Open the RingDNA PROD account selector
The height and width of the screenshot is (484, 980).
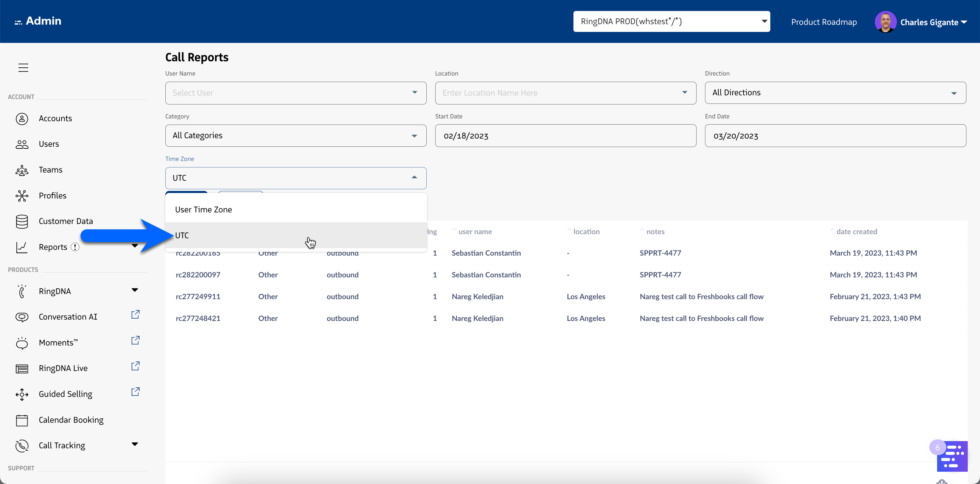click(x=671, y=21)
